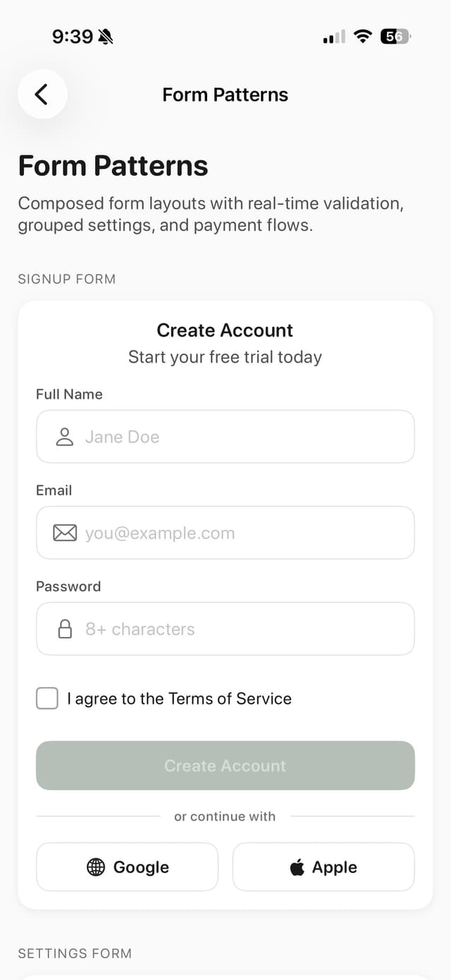Click the padlock icon in Password field
Image resolution: width=451 pixels, height=980 pixels.
coord(65,629)
